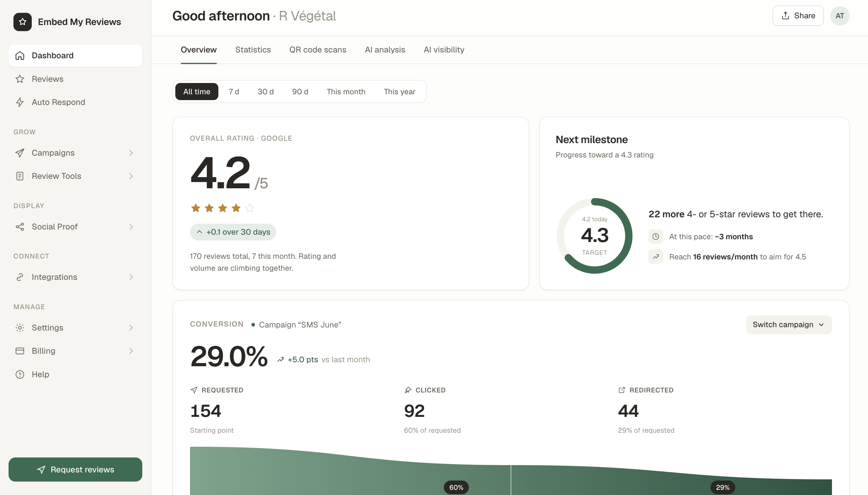Filter by This month

[346, 92]
